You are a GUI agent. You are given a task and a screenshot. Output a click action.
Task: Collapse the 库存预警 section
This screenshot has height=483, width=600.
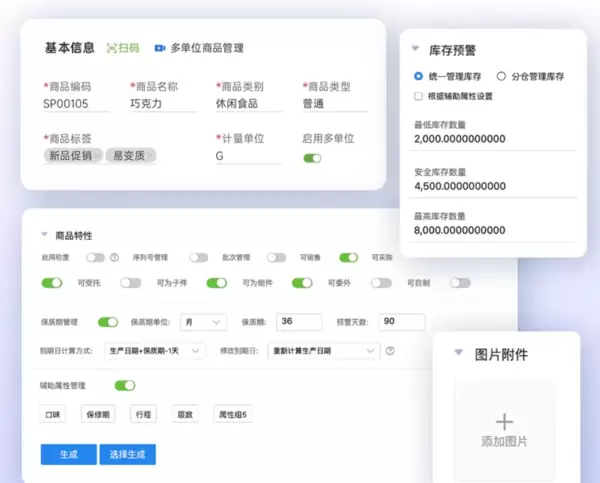point(416,47)
